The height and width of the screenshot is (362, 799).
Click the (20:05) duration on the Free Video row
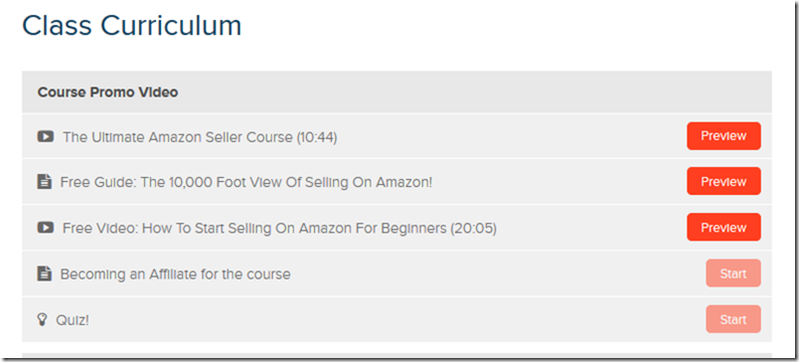[473, 228]
